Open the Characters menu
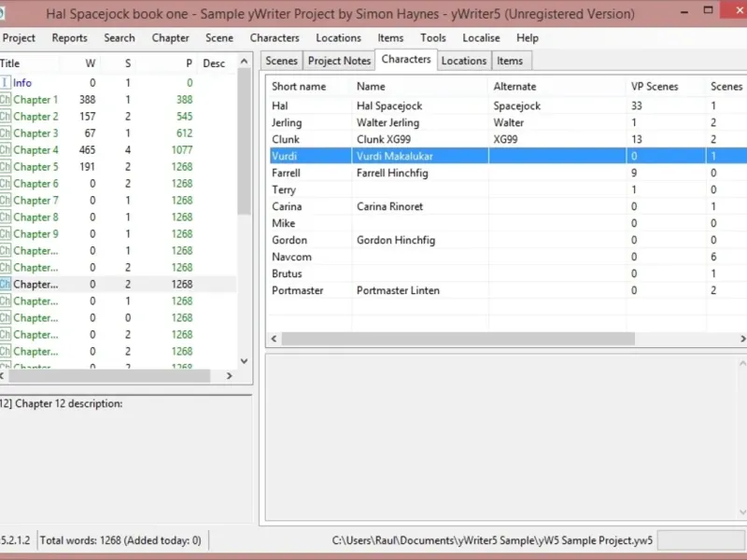Viewport: 747px width, 560px height. point(275,38)
